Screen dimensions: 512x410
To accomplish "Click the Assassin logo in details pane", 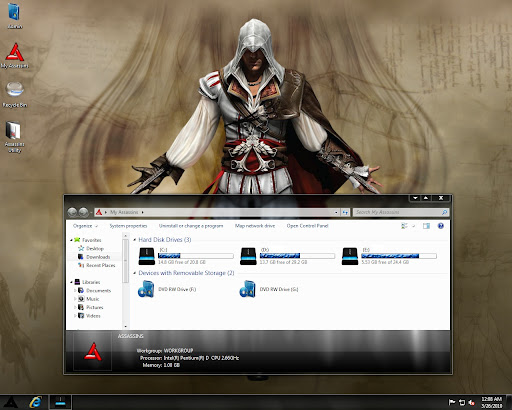I will [93, 351].
